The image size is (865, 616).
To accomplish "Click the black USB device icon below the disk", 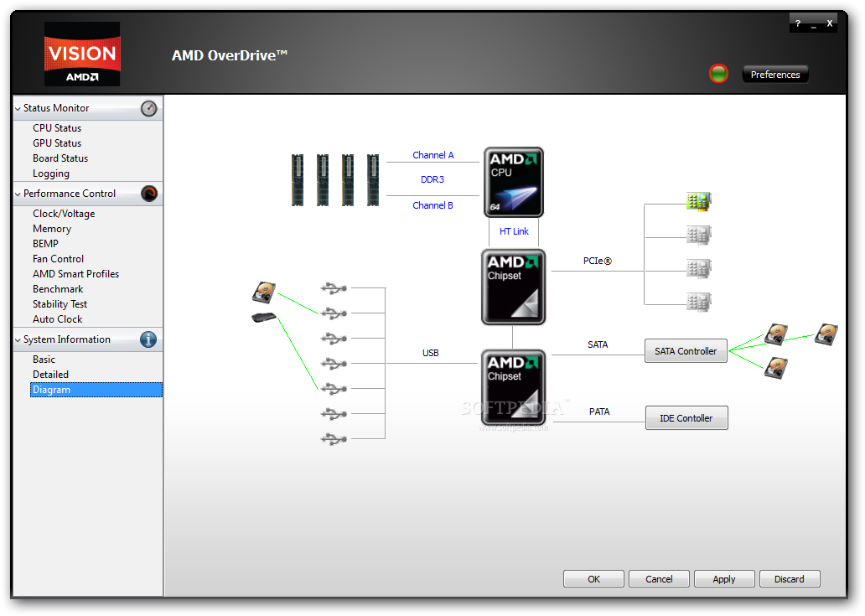I will point(264,317).
